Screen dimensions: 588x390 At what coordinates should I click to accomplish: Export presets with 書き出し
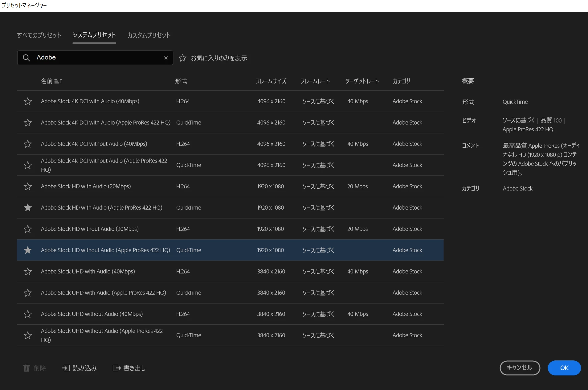pos(129,368)
